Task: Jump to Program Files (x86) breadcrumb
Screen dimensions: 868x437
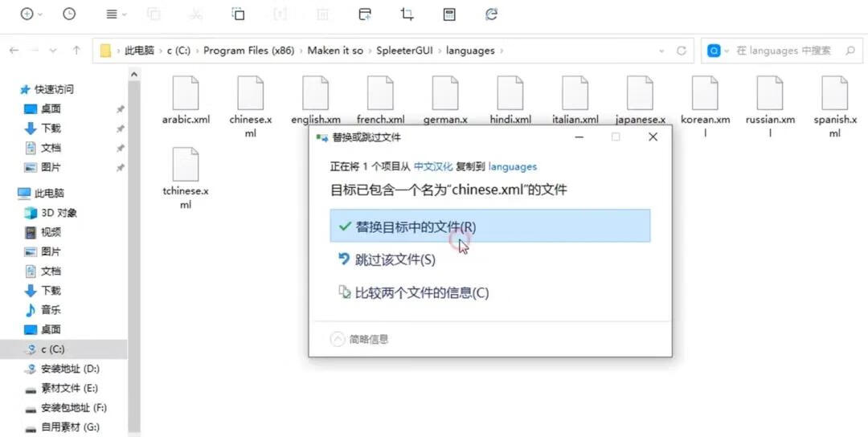Action: tap(248, 51)
